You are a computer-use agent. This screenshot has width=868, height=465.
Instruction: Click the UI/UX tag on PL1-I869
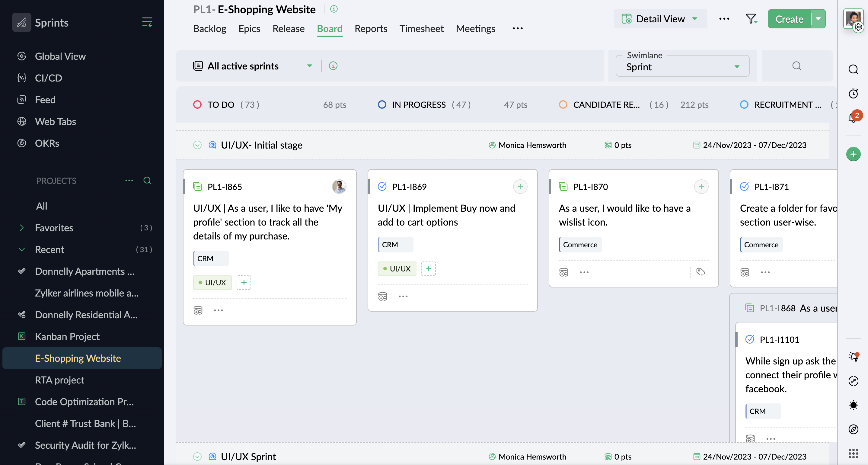coord(397,269)
